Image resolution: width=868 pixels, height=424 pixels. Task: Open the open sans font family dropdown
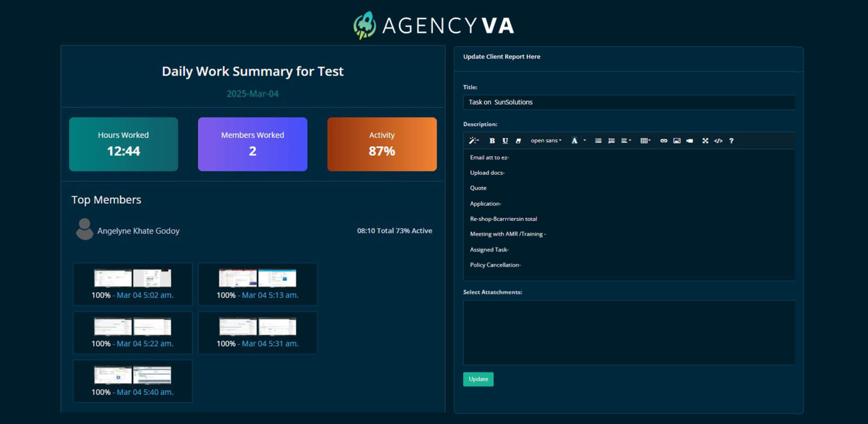click(x=545, y=141)
